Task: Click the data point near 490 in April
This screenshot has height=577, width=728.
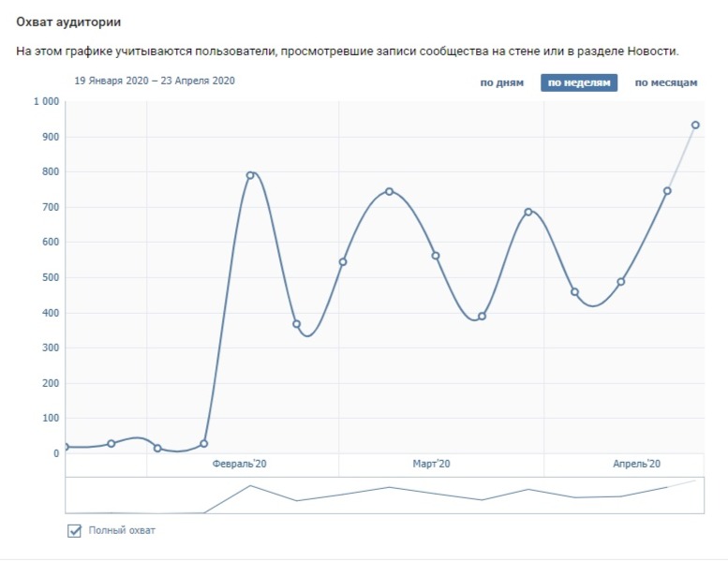Action: (621, 281)
